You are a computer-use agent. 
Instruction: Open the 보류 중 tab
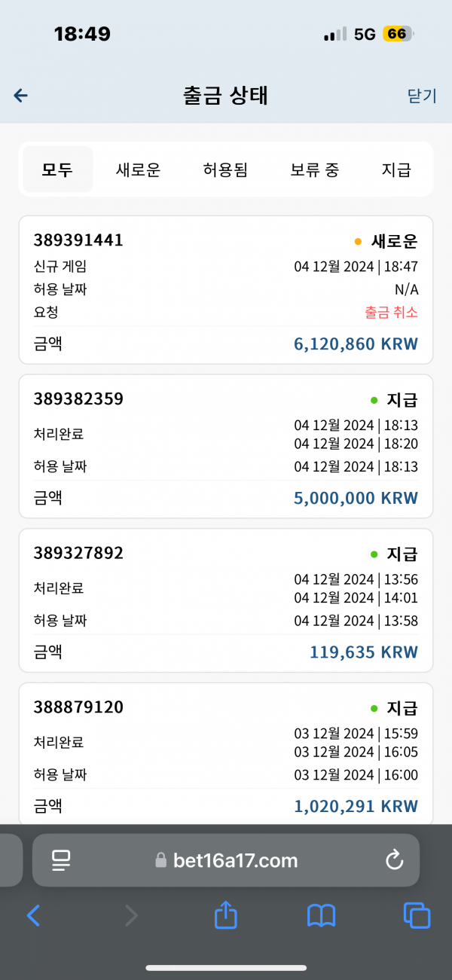[314, 169]
